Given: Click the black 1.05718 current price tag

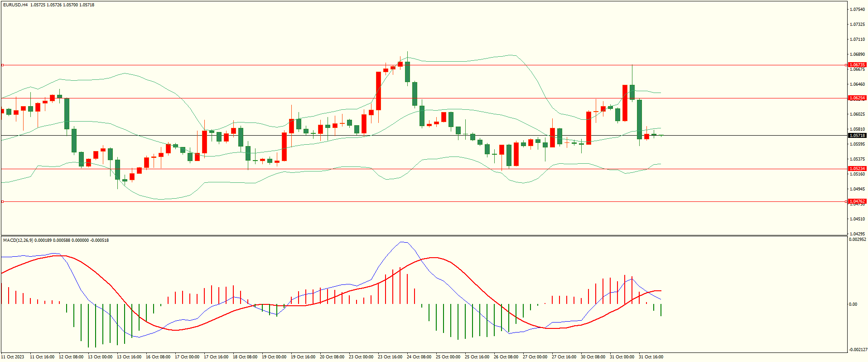Looking at the screenshot, I should click(857, 136).
